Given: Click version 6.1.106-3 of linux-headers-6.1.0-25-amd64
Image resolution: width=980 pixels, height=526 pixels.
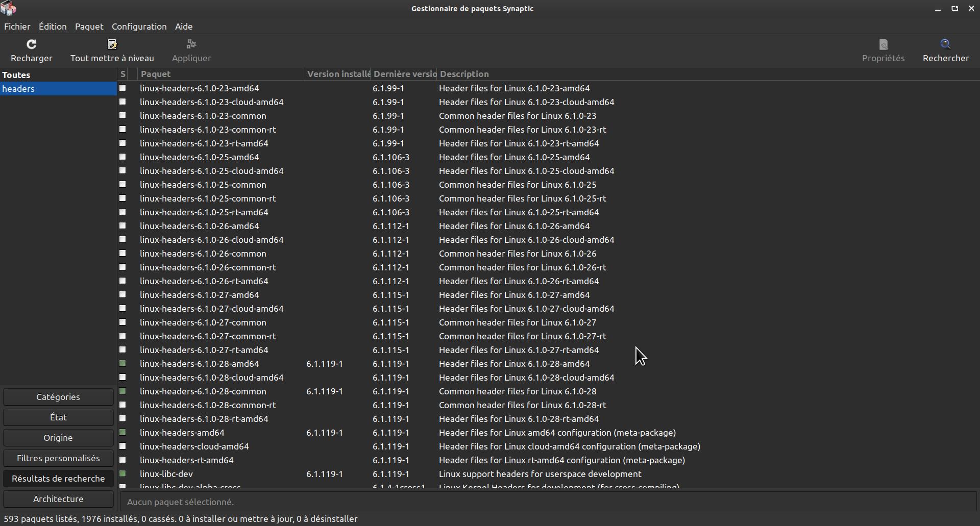Looking at the screenshot, I should click(x=391, y=157).
